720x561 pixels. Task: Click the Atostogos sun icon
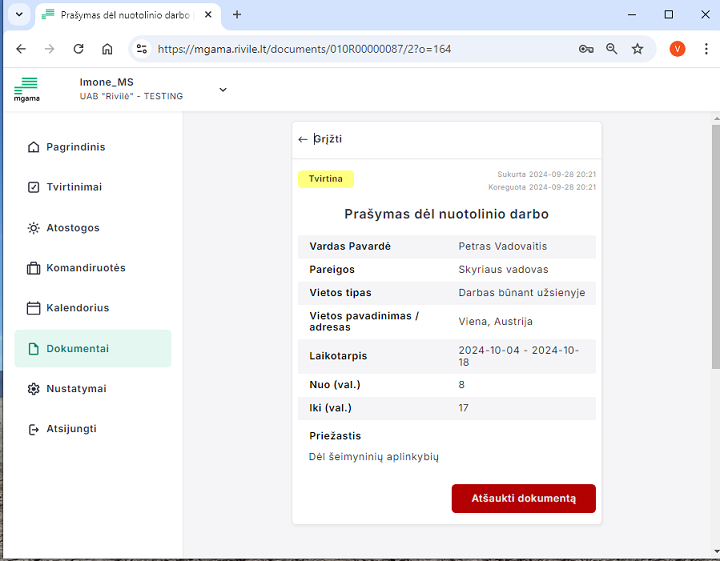click(x=33, y=228)
